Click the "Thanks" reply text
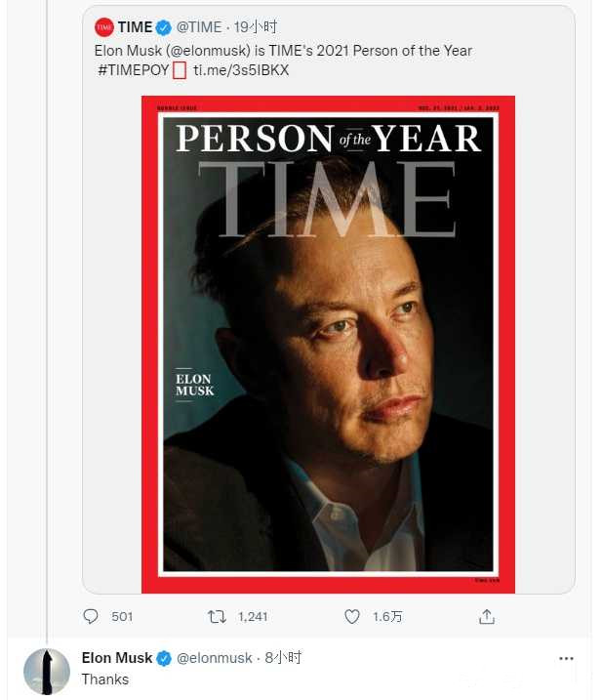Screen dimensions: 603x700 point(104,679)
